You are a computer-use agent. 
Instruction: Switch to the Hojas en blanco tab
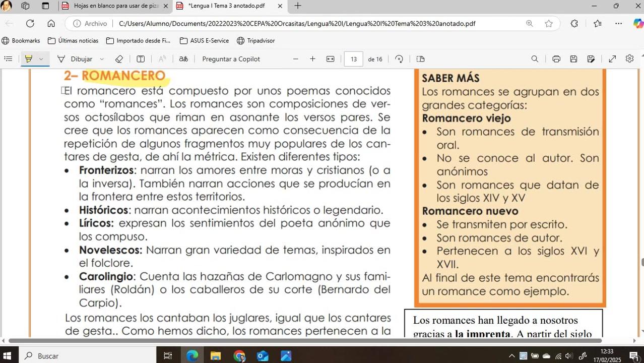tap(115, 6)
